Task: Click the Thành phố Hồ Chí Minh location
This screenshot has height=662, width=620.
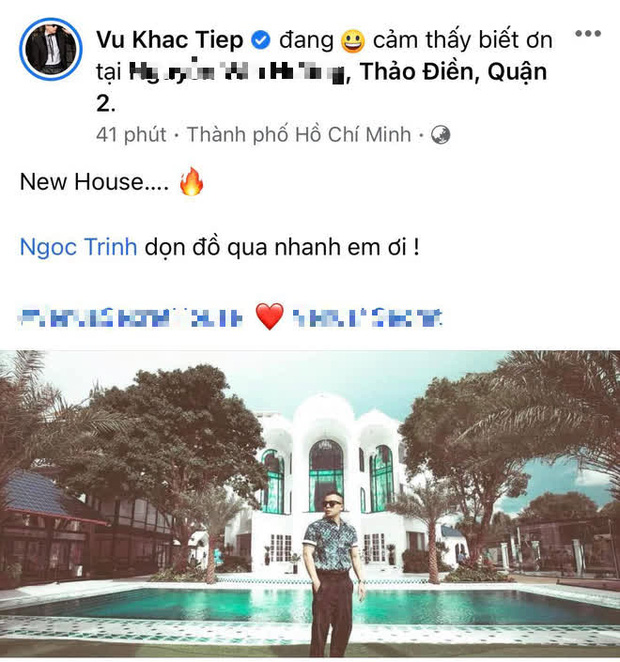Action: tap(299, 135)
